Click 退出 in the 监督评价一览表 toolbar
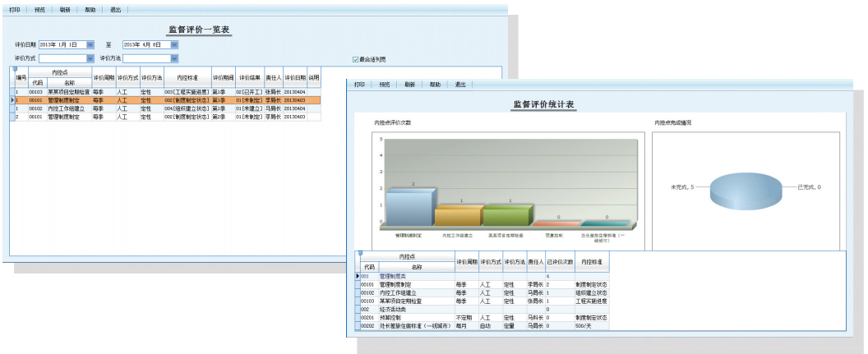 click(116, 10)
